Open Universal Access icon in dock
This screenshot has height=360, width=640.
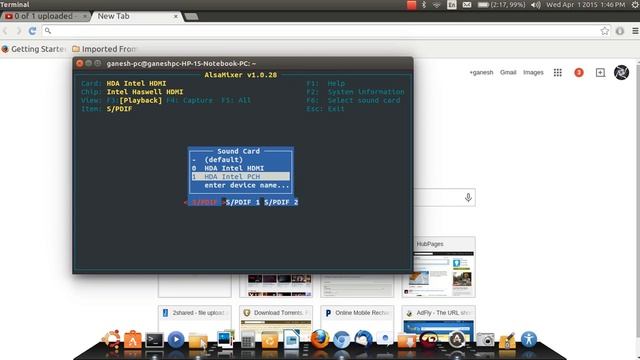(529, 339)
